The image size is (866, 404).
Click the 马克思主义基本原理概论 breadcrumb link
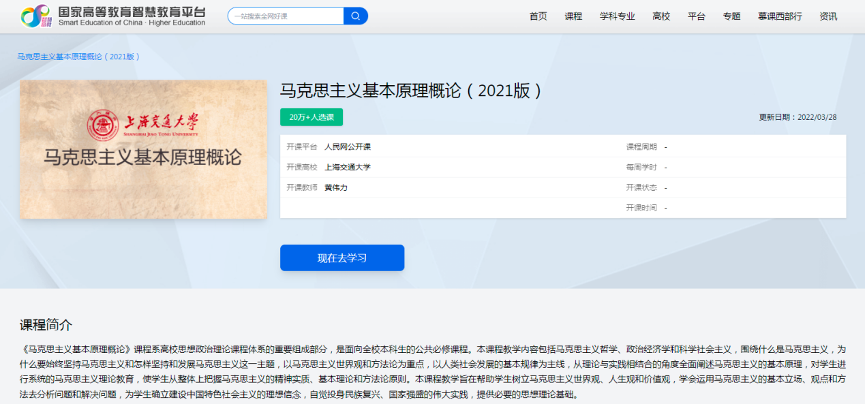tap(78, 56)
